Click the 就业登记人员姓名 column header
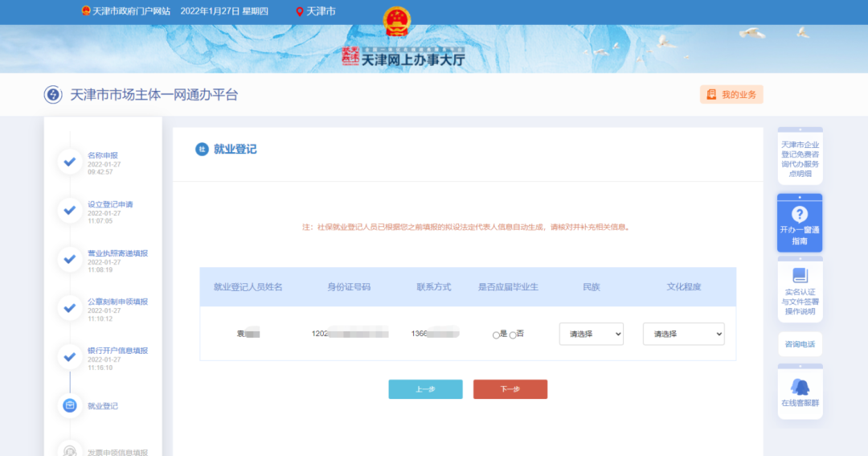 (x=248, y=287)
